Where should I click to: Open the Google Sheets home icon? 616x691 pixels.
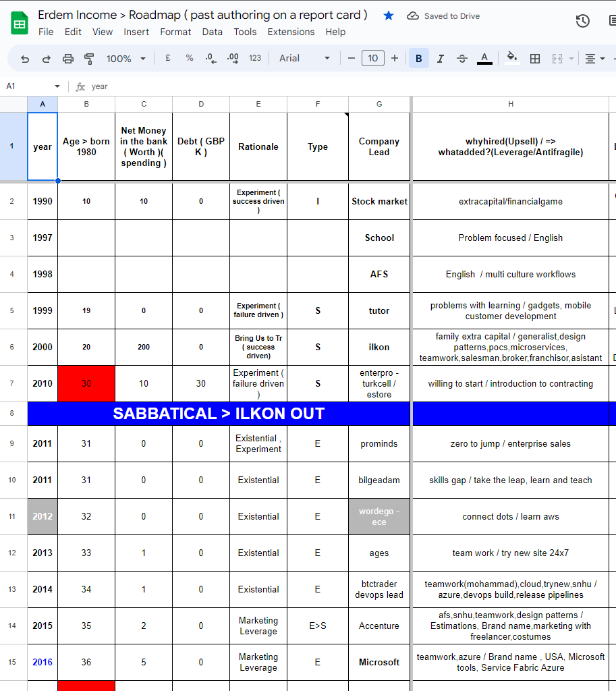pyautogui.click(x=20, y=24)
